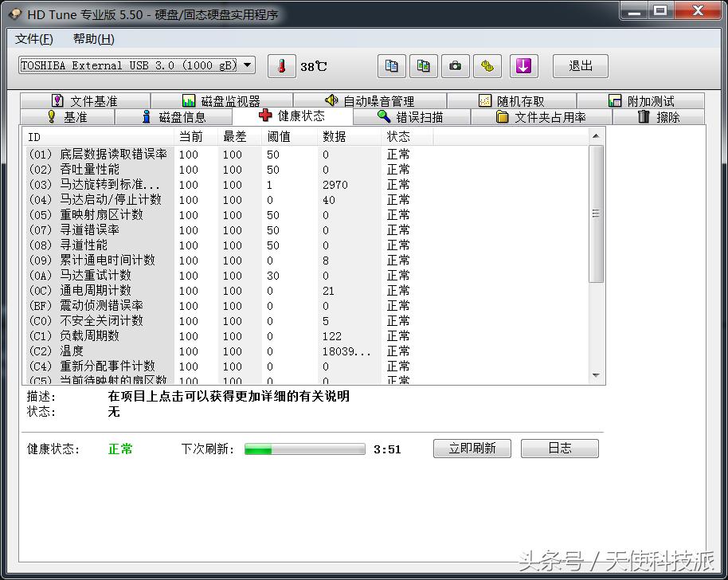Click the 38℃ temperature reading
Viewport: 728px width, 580px height.
(x=313, y=66)
